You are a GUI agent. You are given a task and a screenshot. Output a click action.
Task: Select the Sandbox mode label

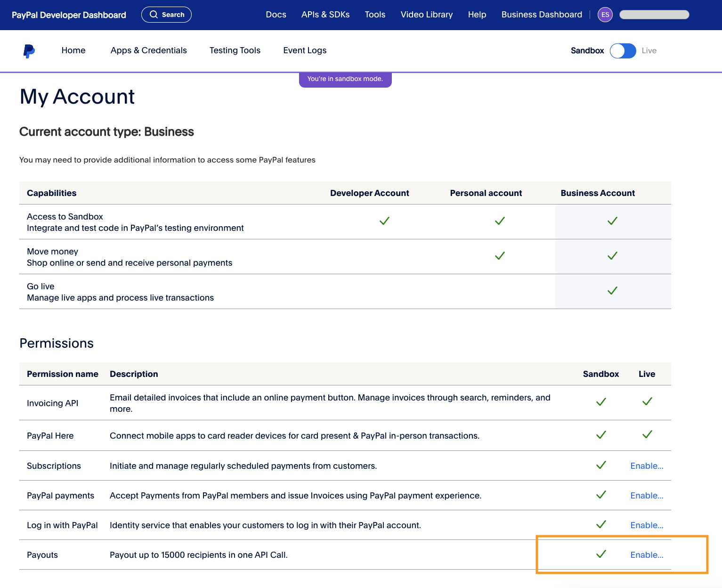tap(587, 51)
